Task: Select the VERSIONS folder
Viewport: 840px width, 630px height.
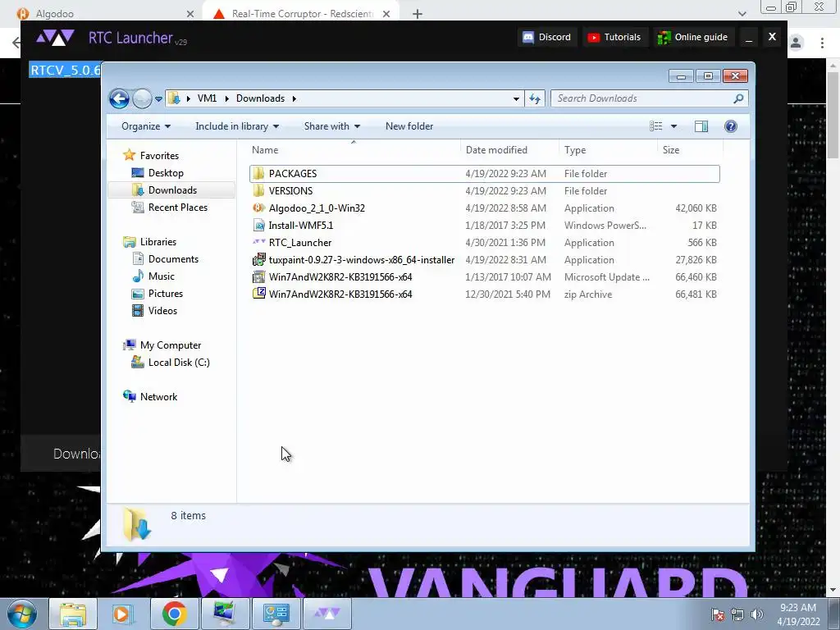Action: pos(484,190)
